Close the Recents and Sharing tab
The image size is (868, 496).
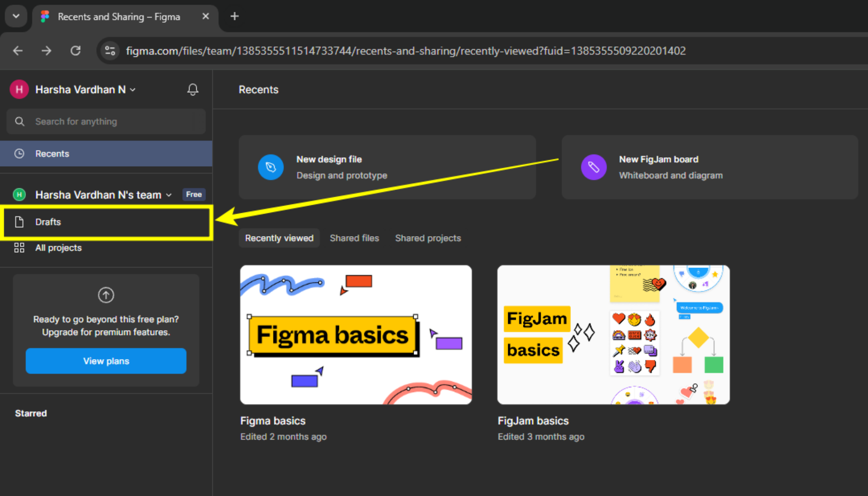click(206, 17)
